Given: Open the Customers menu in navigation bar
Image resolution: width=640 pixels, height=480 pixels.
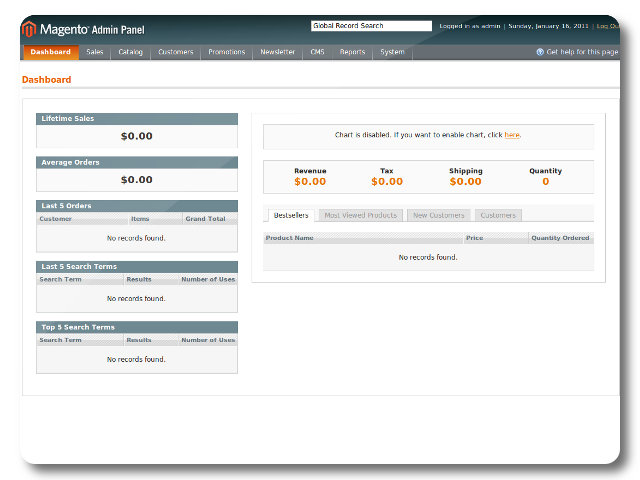Looking at the screenshot, I should [176, 52].
